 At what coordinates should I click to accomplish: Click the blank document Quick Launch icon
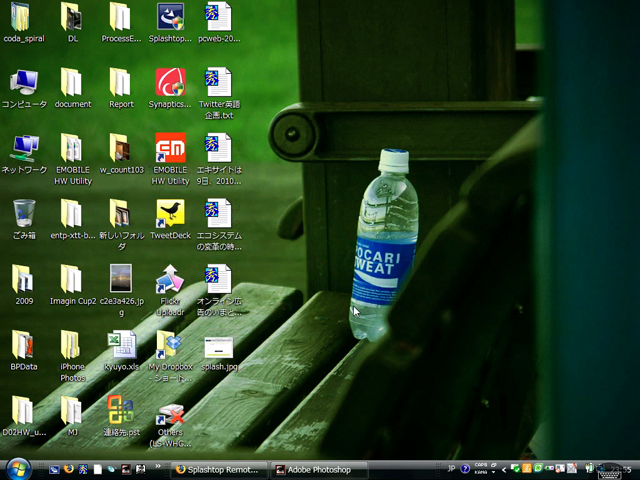[x=98, y=469]
